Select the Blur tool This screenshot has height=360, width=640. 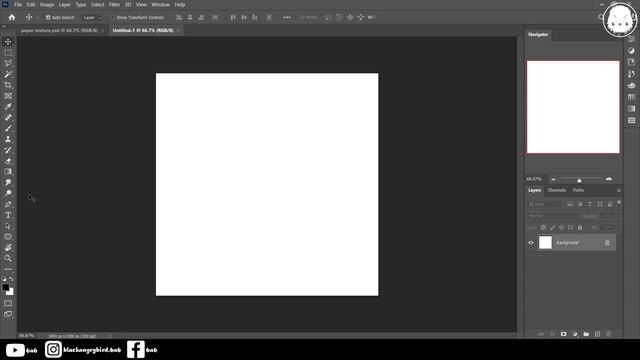[x=8, y=182]
